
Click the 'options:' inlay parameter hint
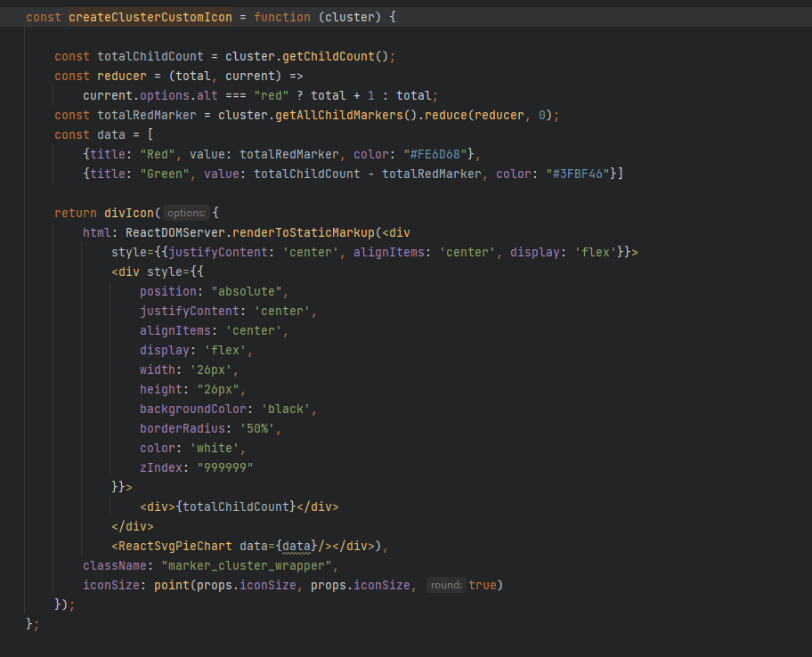tap(186, 213)
